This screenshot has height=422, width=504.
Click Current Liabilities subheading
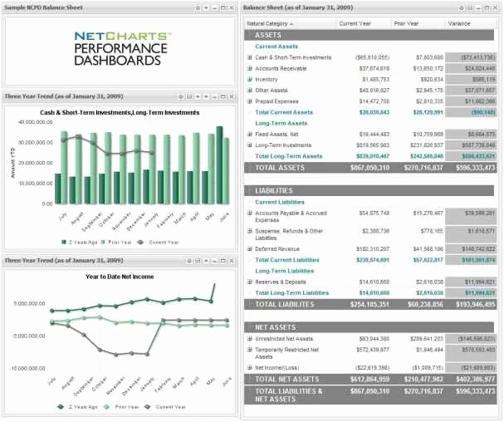pyautogui.click(x=280, y=202)
